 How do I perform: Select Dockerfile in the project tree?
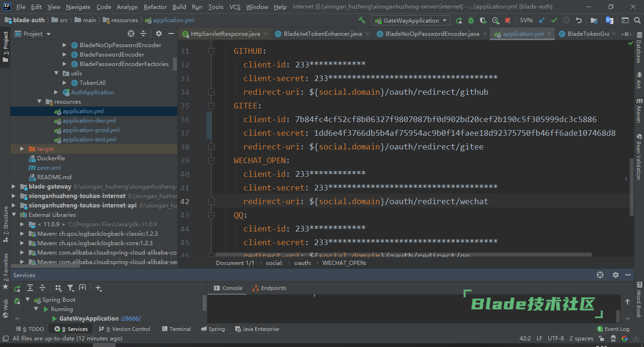point(51,158)
